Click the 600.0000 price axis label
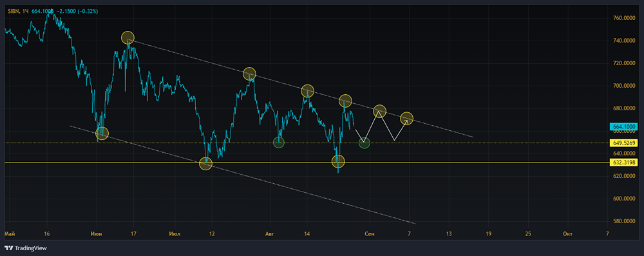Screen dimensions: 644x256 click(624, 199)
